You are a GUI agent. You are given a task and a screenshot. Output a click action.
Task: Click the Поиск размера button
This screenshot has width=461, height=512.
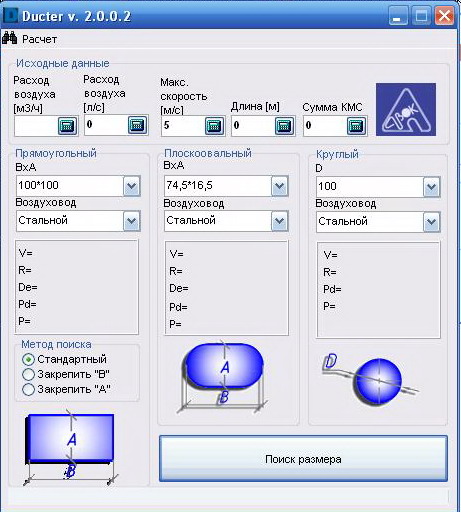coord(303,459)
